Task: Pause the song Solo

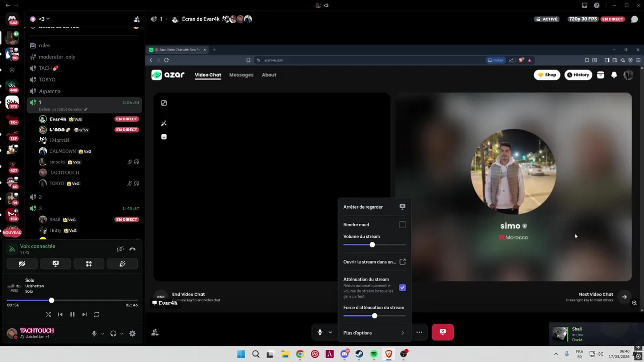Action: click(x=72, y=314)
